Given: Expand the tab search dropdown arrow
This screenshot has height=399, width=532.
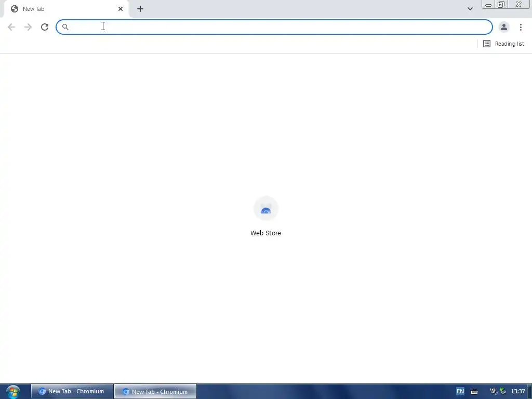Looking at the screenshot, I should coord(470,9).
